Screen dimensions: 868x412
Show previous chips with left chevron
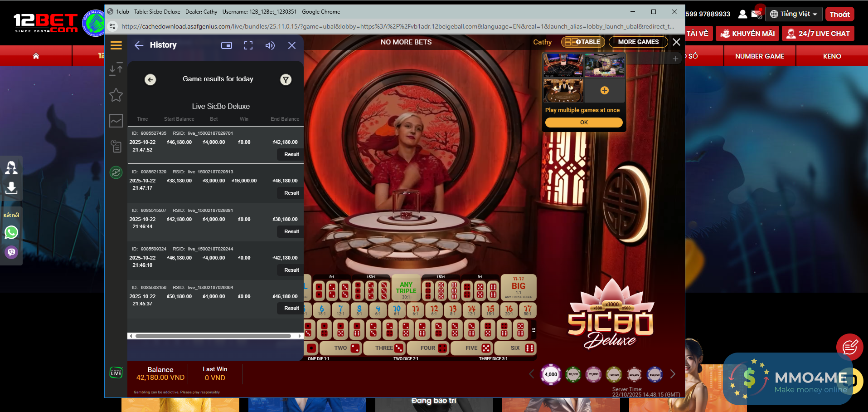(x=532, y=374)
